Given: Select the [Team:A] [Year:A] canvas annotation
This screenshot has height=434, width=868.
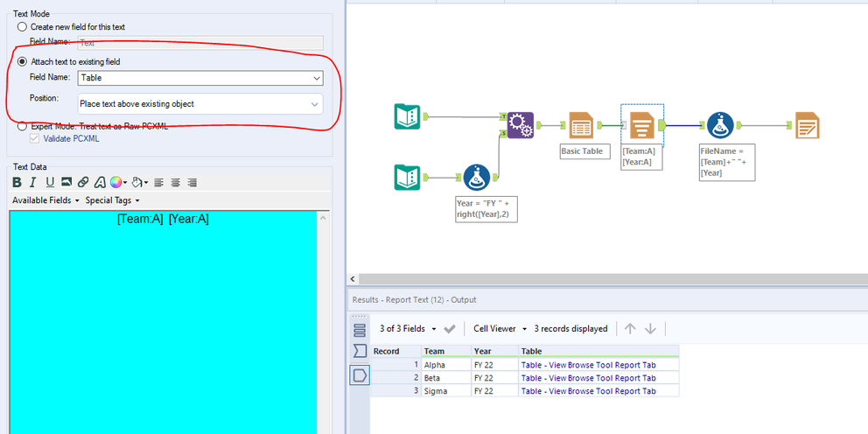Looking at the screenshot, I should (x=641, y=156).
